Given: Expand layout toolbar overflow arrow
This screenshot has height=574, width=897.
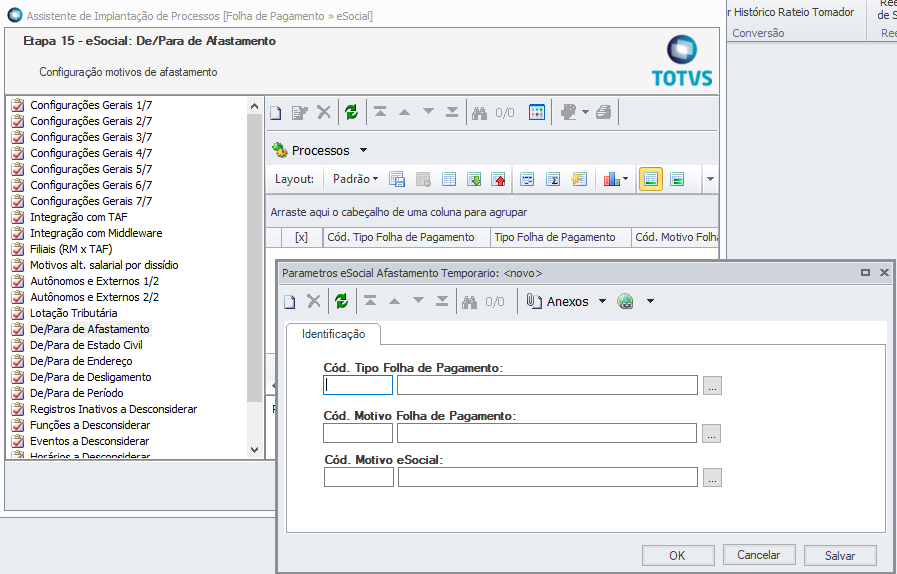Looking at the screenshot, I should pyautogui.click(x=711, y=179).
